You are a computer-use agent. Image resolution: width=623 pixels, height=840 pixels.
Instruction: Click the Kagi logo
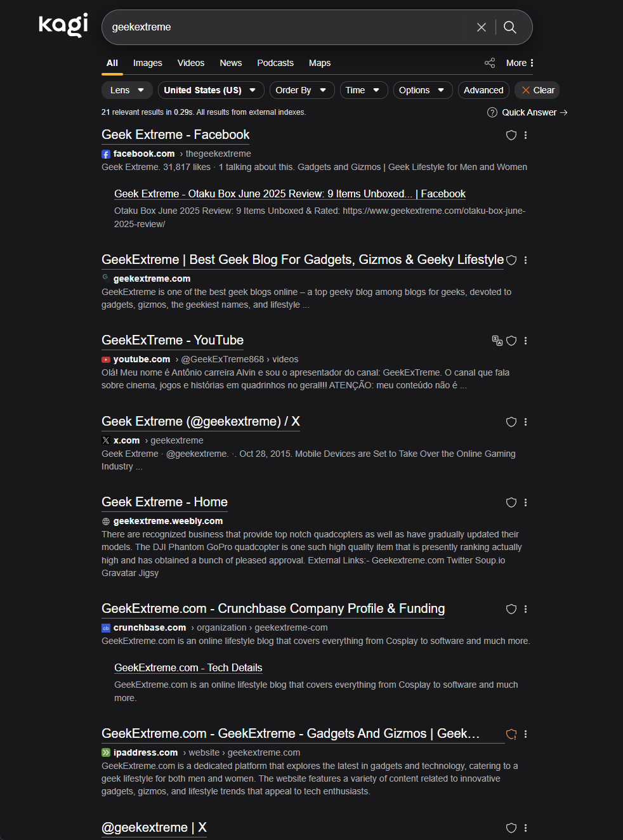(63, 25)
